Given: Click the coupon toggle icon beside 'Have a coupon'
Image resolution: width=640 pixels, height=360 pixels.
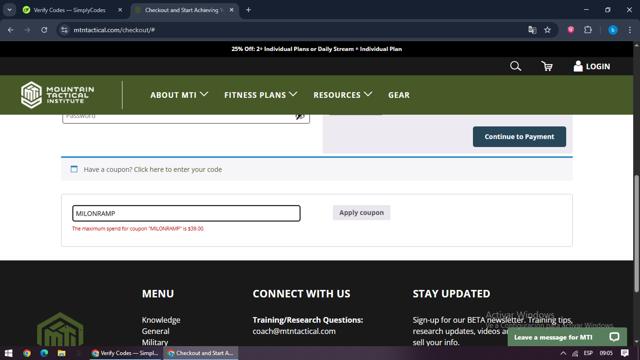Looking at the screenshot, I should click(x=74, y=169).
